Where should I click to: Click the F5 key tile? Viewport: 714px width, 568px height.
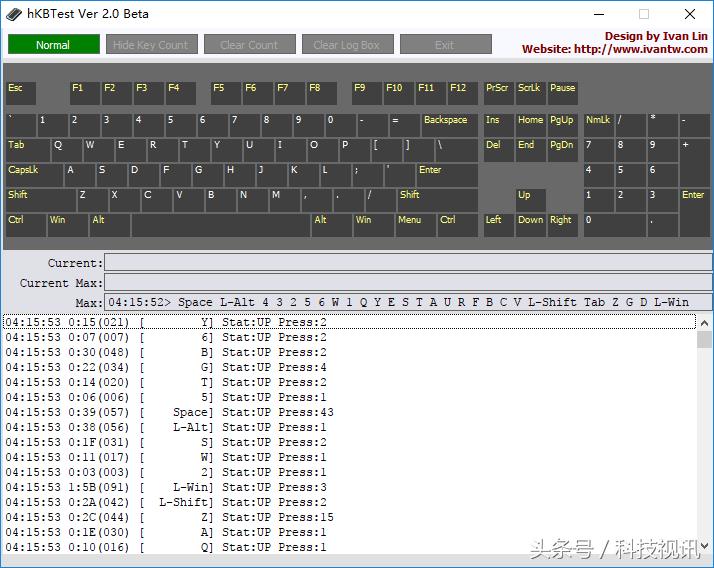[226, 93]
